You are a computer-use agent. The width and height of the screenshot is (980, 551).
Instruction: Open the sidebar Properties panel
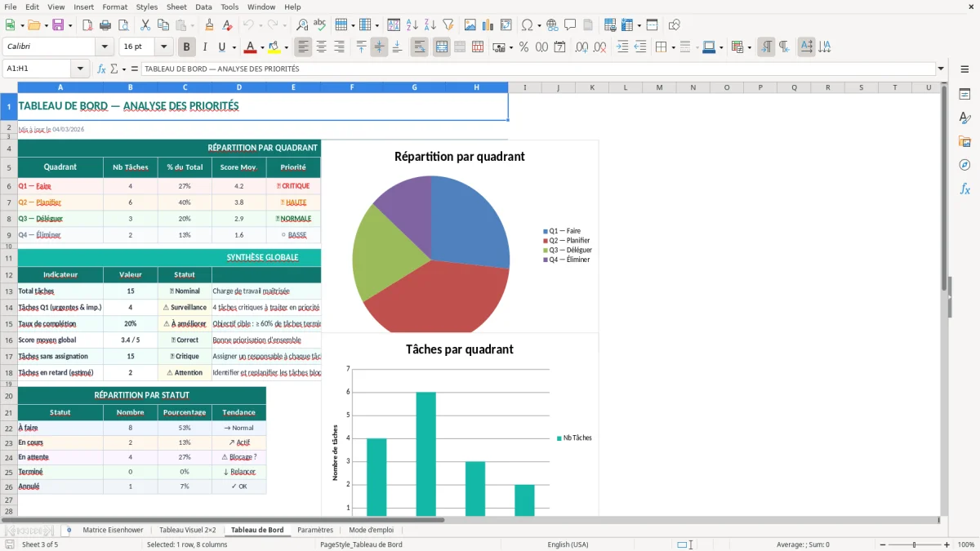click(x=964, y=94)
